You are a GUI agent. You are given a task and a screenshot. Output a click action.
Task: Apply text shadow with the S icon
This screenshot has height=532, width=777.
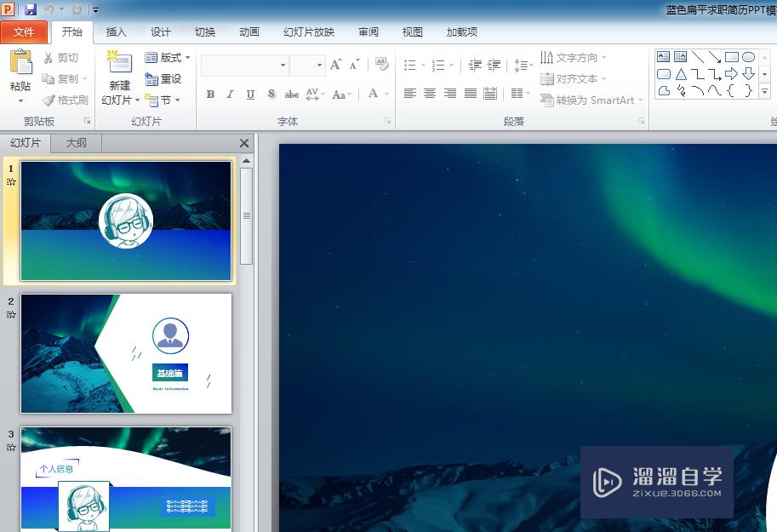click(271, 94)
